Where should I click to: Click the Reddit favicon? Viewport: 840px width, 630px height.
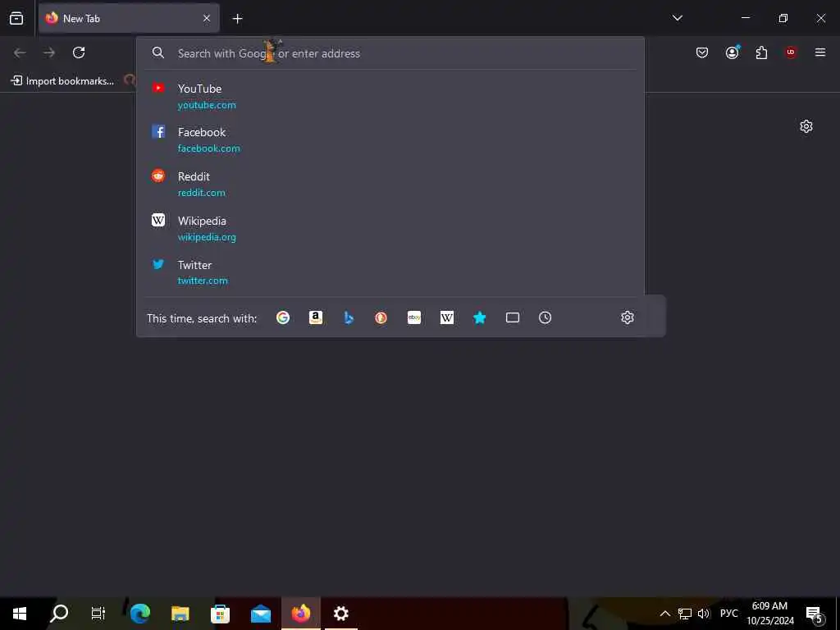(x=158, y=176)
